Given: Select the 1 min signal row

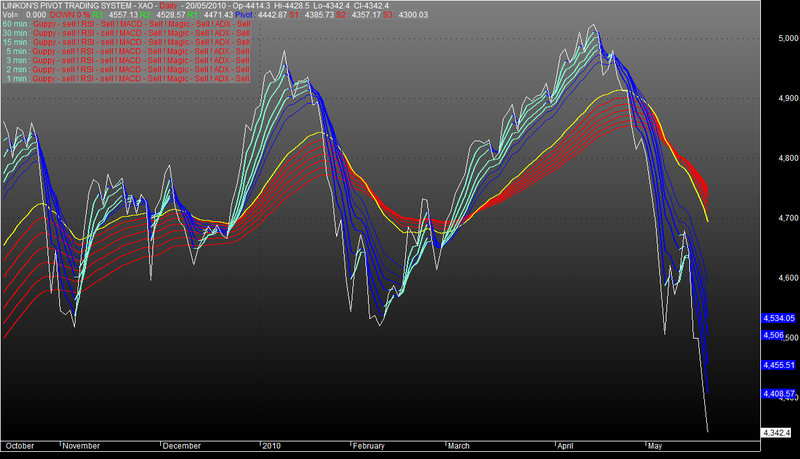Looking at the screenshot, I should pos(126,79).
